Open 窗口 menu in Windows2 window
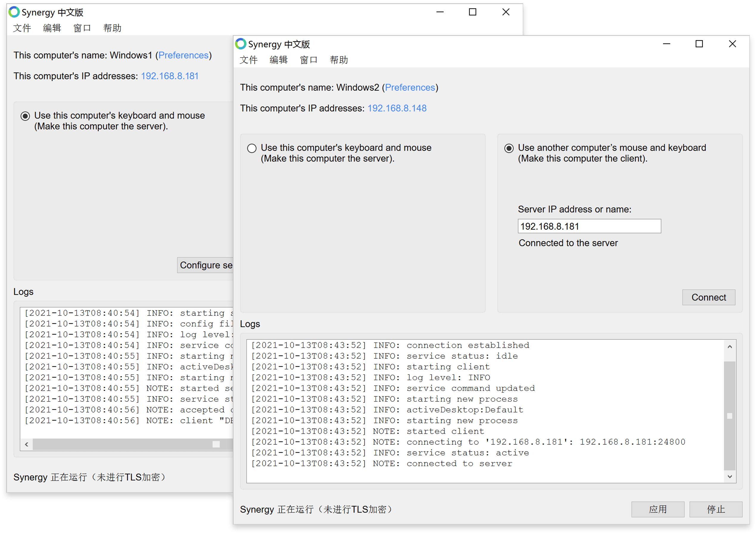Viewport: 756px width, 534px height. coord(309,60)
